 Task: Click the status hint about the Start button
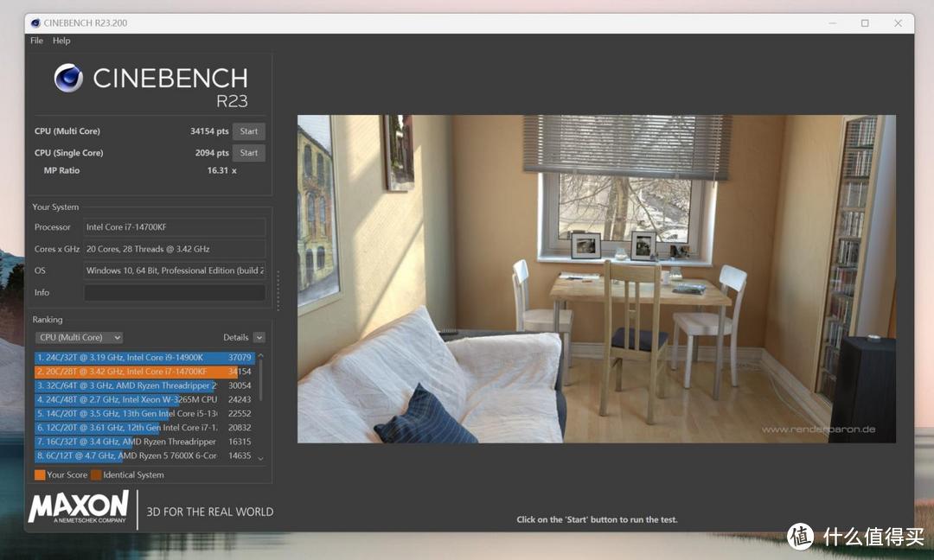point(597,519)
